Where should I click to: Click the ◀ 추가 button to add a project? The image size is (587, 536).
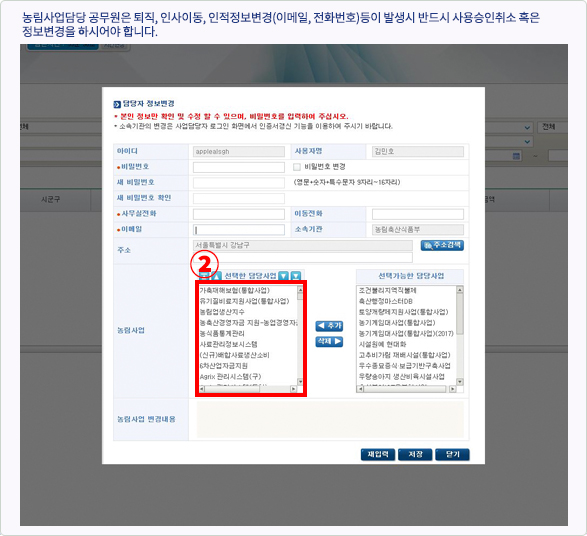(x=329, y=326)
